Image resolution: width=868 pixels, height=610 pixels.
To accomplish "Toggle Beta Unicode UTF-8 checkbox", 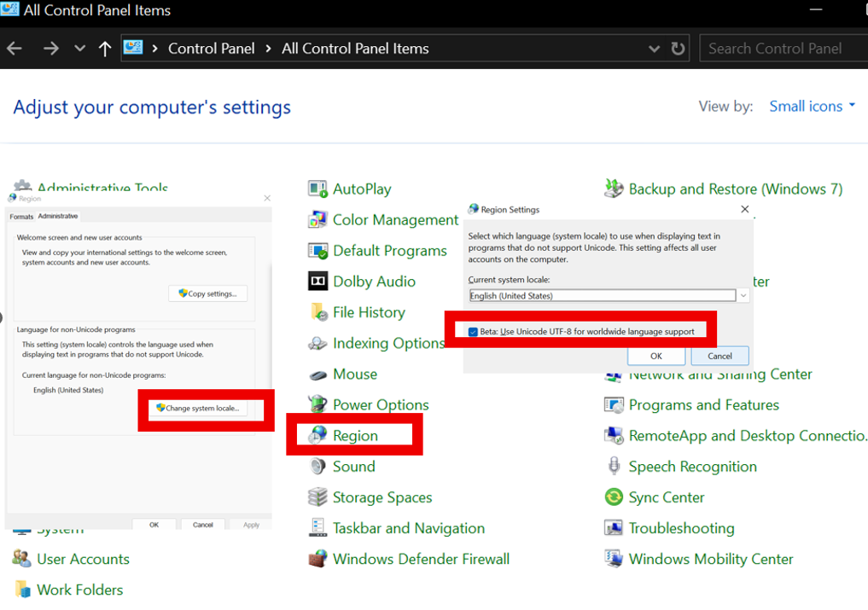I will coord(473,332).
